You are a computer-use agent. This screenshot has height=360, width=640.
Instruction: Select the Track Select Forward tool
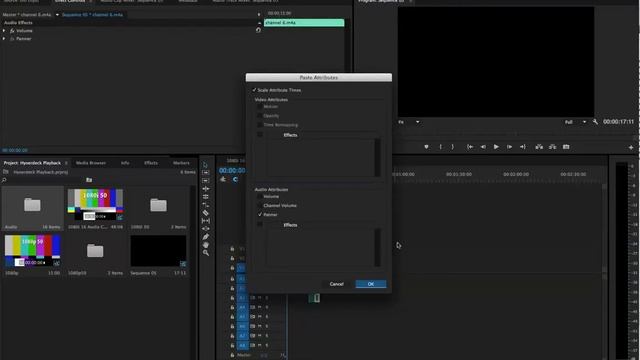206,173
